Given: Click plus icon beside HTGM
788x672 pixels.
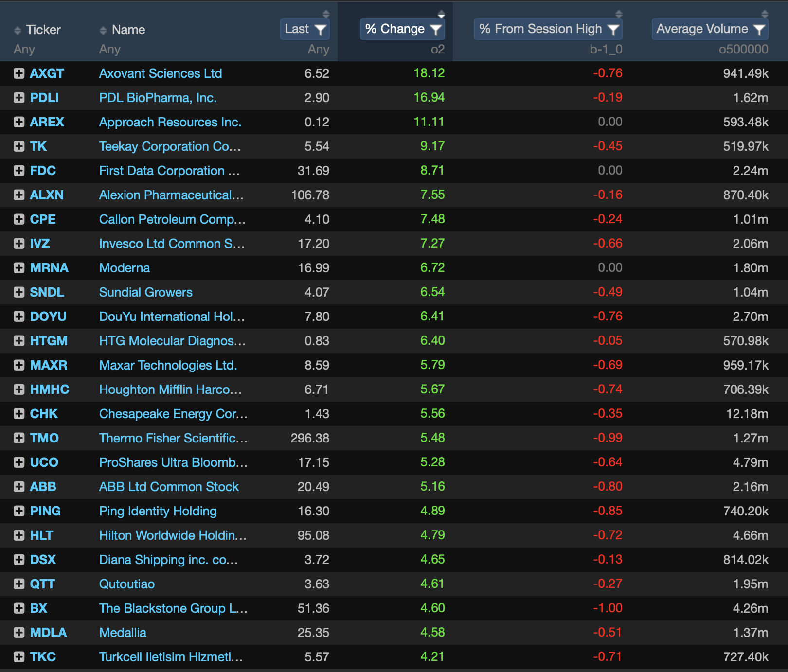Looking at the screenshot, I should pos(19,341).
